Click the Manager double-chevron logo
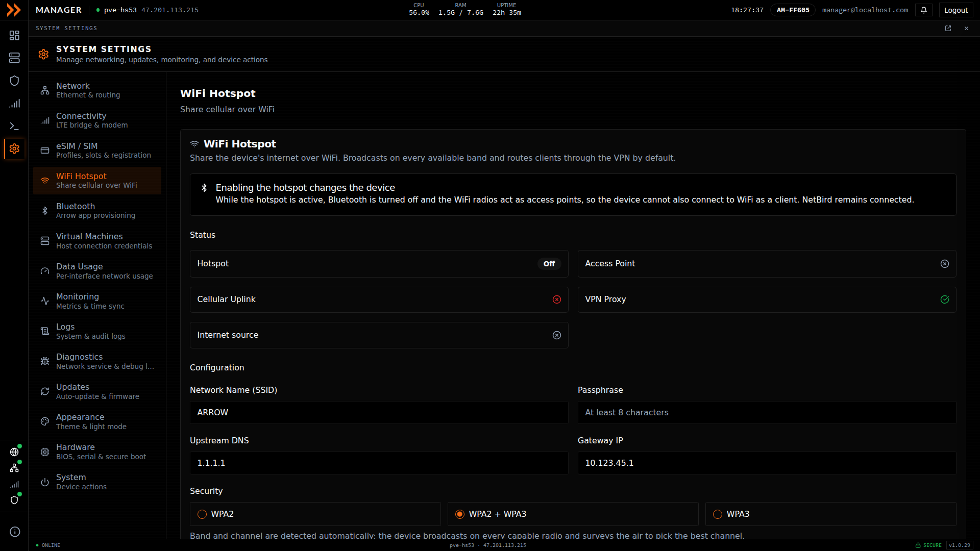The image size is (980, 551). pos(14,10)
